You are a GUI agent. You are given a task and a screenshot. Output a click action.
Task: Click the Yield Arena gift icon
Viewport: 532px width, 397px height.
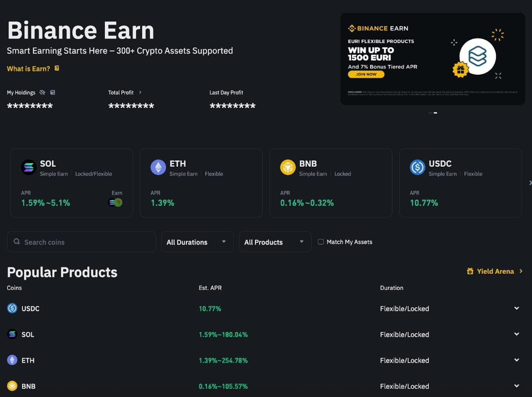coord(470,271)
